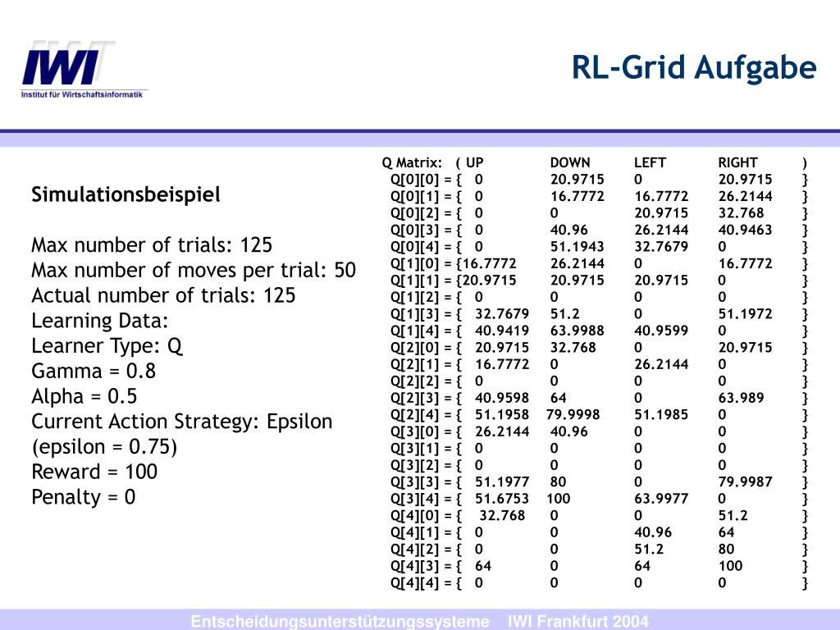Click the 'UP' column header
This screenshot has width=840, height=630.
(475, 163)
